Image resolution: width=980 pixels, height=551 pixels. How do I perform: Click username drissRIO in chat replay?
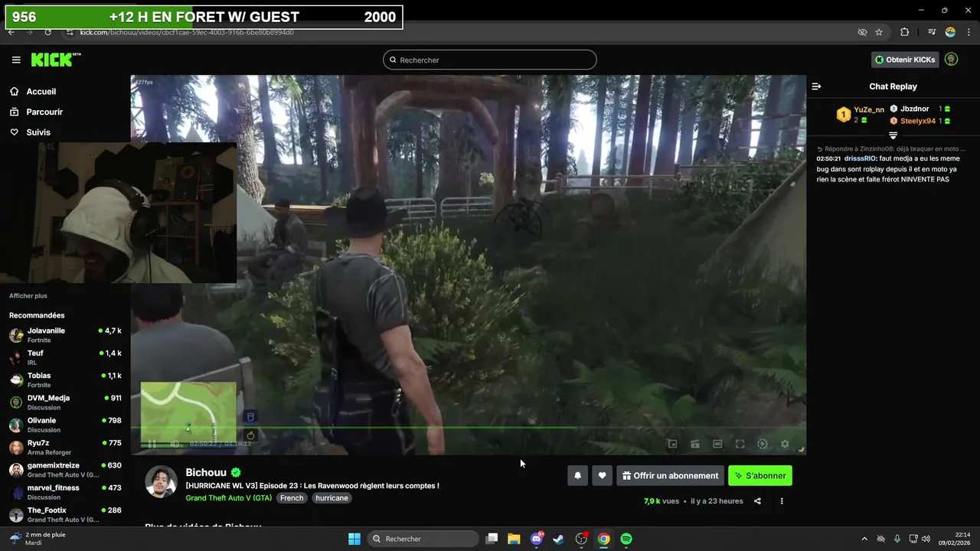point(860,158)
